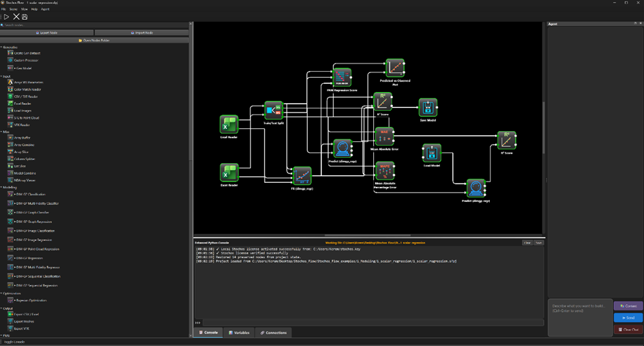Pick the CSV / TXT Reader node in list
Image resolution: width=644 pixels, height=346 pixels.
pos(27,96)
